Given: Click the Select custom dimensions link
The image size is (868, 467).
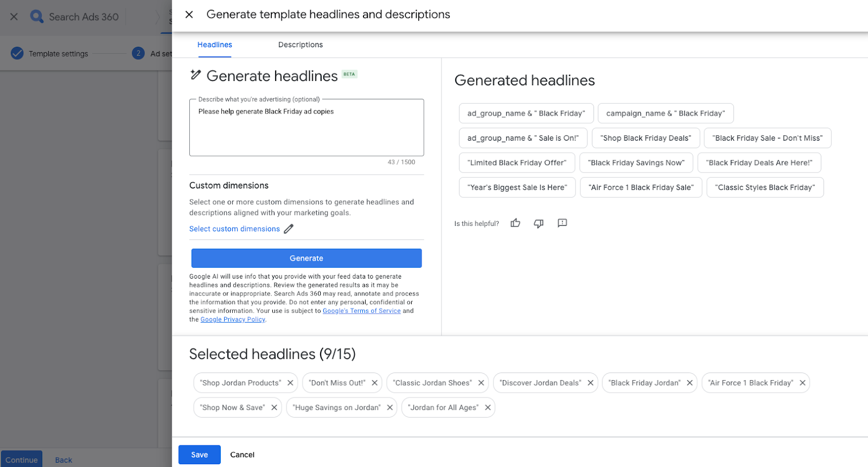Looking at the screenshot, I should pos(234,229).
